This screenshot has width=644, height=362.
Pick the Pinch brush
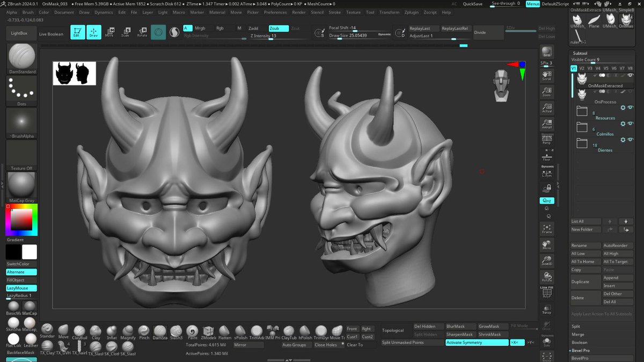point(144,332)
